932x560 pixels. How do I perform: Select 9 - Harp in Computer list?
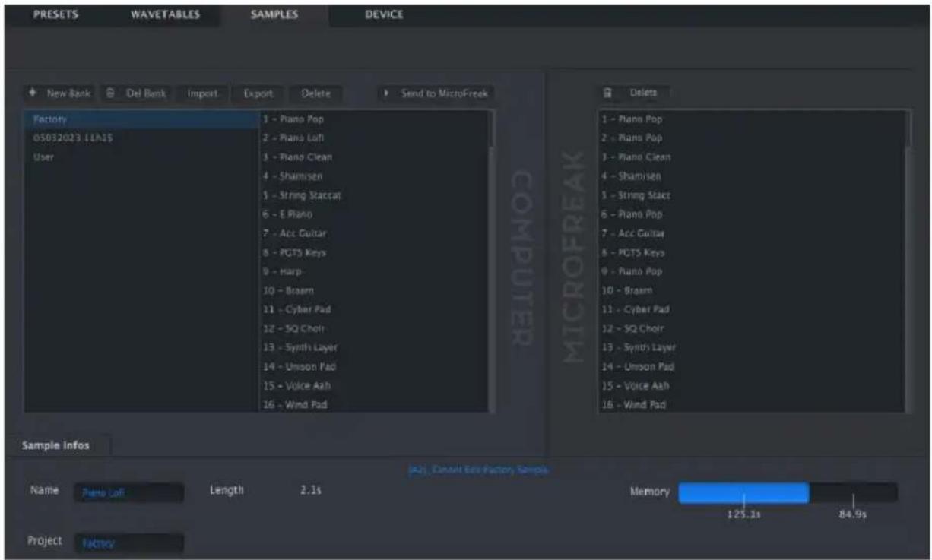click(x=373, y=271)
